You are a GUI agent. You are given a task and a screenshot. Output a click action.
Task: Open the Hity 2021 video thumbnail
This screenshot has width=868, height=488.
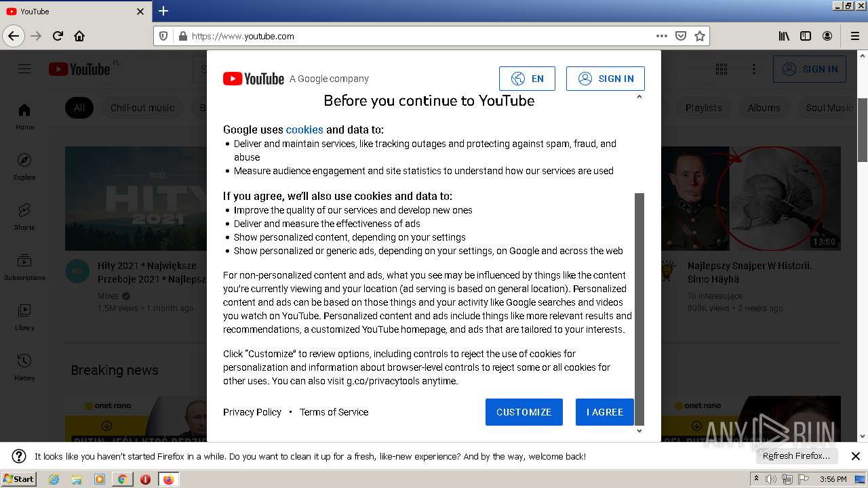point(136,199)
